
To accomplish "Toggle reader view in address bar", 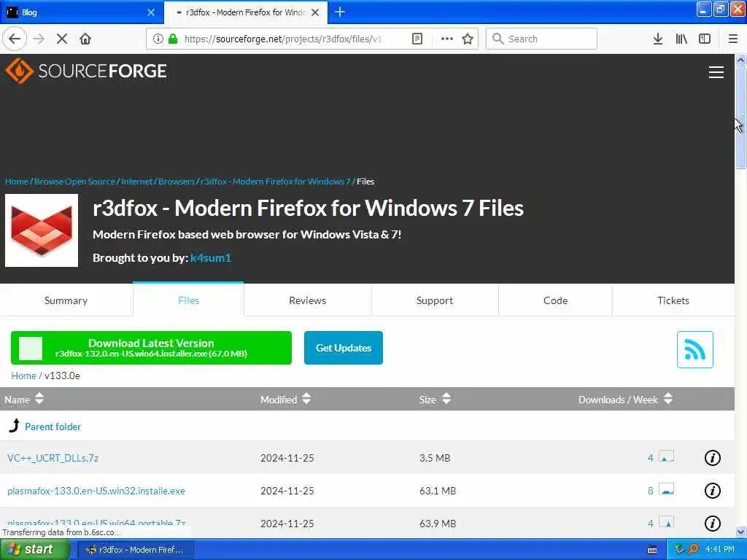I will (x=417, y=39).
